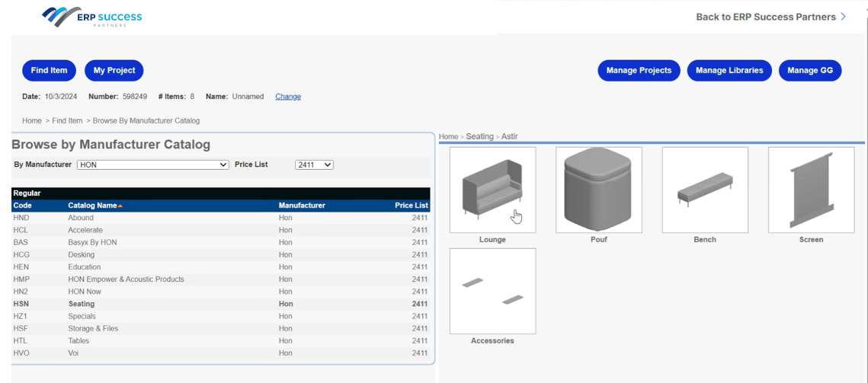
Task: Click the HVO code cell
Action: pos(21,353)
